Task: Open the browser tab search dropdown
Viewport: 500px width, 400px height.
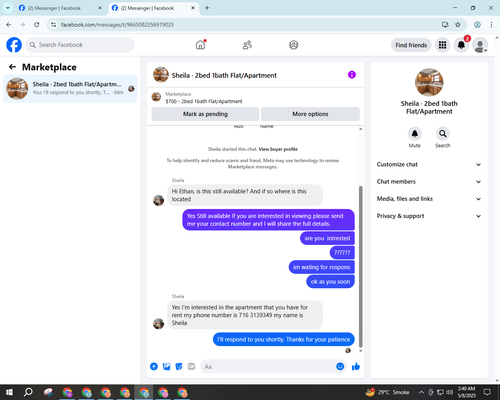Action: pyautogui.click(x=7, y=8)
